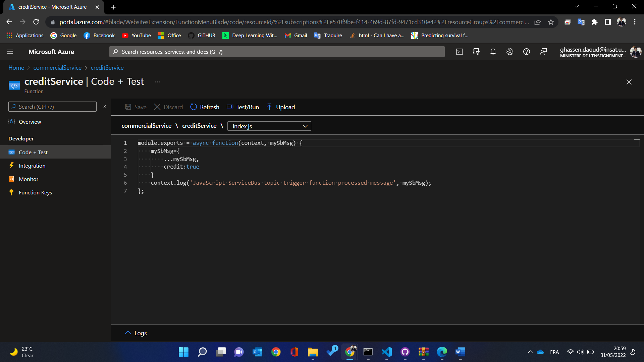The width and height of the screenshot is (644, 362).
Task: Open a new browser tab
Action: pyautogui.click(x=113, y=7)
